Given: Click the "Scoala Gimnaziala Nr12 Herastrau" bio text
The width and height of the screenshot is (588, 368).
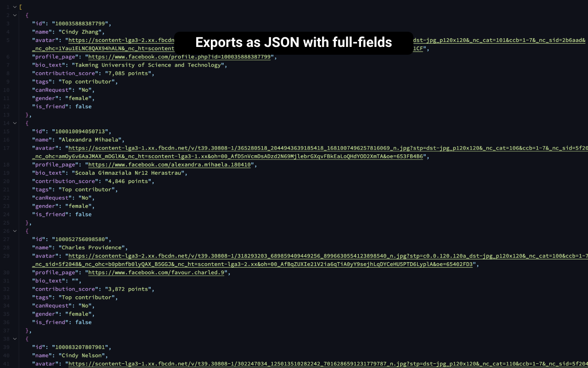Looking at the screenshot, I should (x=130, y=173).
